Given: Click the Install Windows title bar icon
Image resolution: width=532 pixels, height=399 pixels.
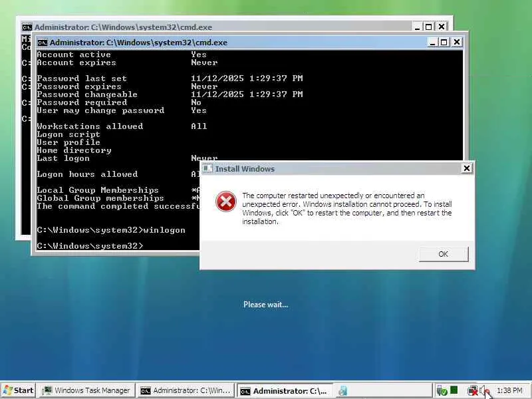Looking at the screenshot, I should (207, 168).
